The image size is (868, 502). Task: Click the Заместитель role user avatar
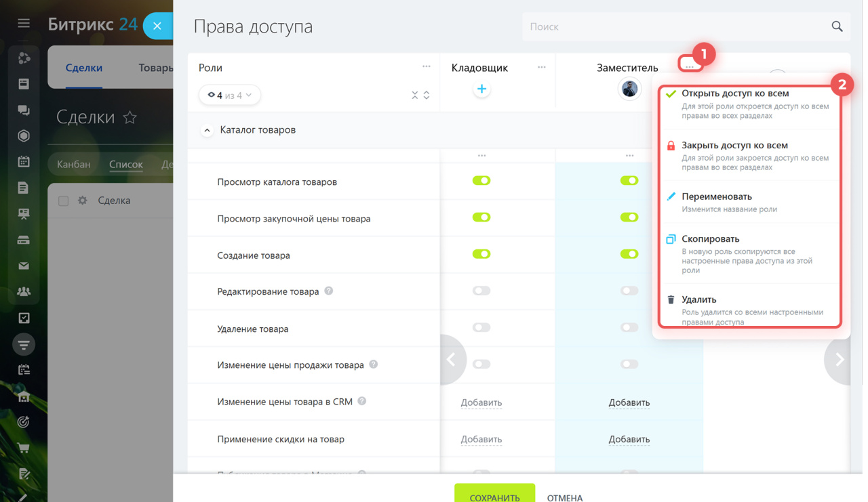pos(629,89)
